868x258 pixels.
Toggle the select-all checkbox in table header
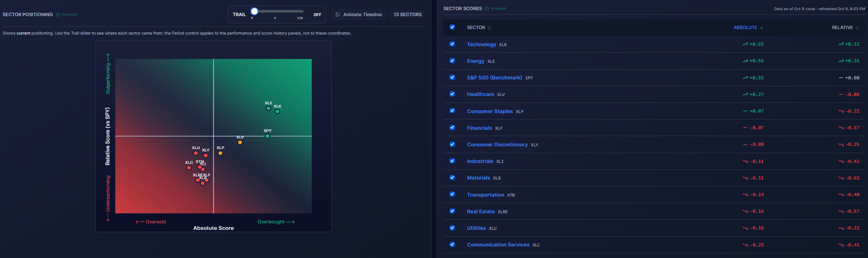pos(452,27)
